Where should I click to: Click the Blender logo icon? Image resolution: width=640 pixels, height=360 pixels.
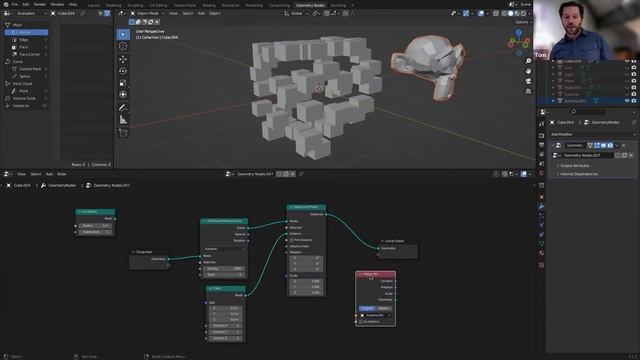pyautogui.click(x=6, y=4)
